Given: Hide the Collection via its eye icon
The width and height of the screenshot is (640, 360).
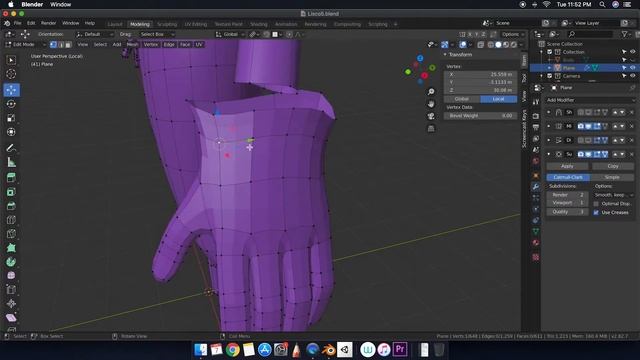Looking at the screenshot, I should 632,52.
